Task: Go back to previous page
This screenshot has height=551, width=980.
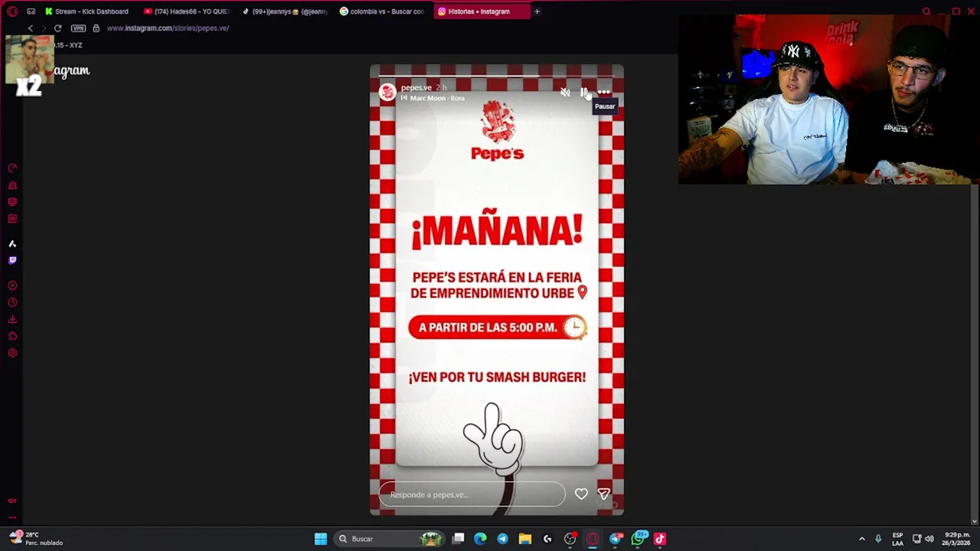Action: click(x=31, y=28)
